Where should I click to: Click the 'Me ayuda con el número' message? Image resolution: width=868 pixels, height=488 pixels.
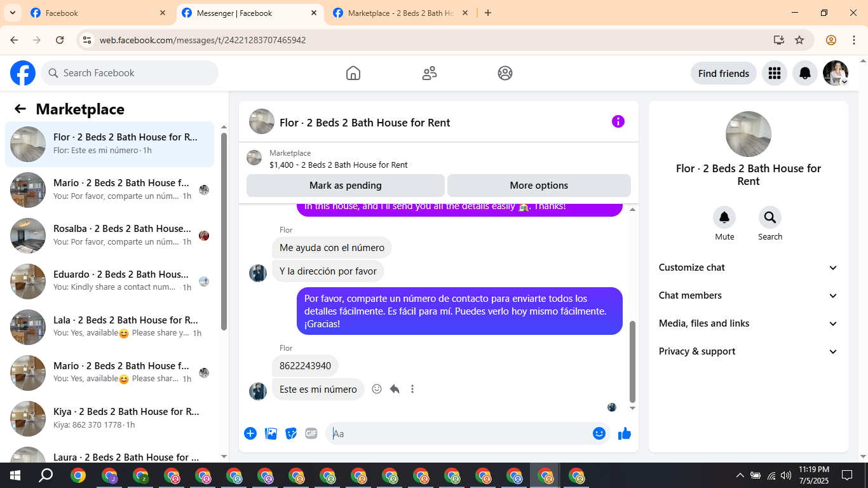click(x=332, y=248)
